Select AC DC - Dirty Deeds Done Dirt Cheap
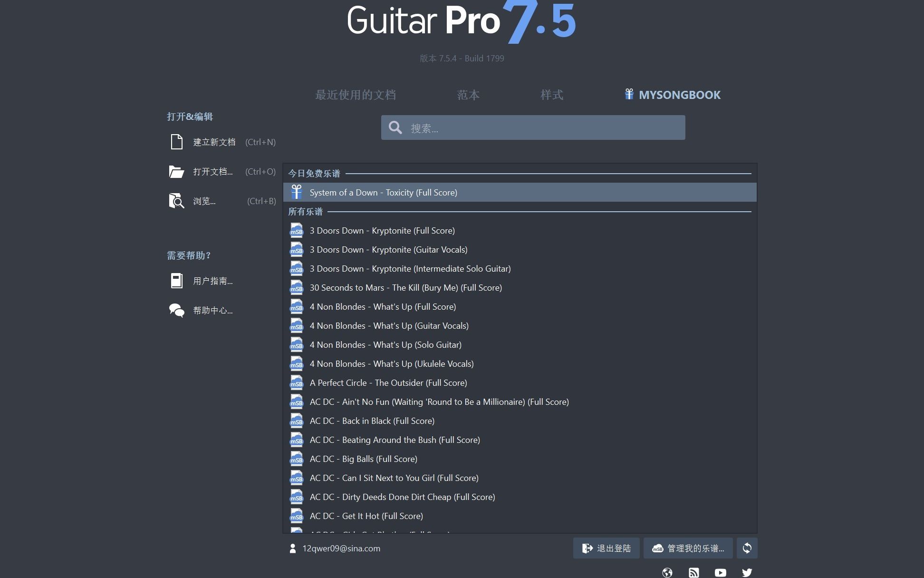The height and width of the screenshot is (578, 924). [520, 497]
